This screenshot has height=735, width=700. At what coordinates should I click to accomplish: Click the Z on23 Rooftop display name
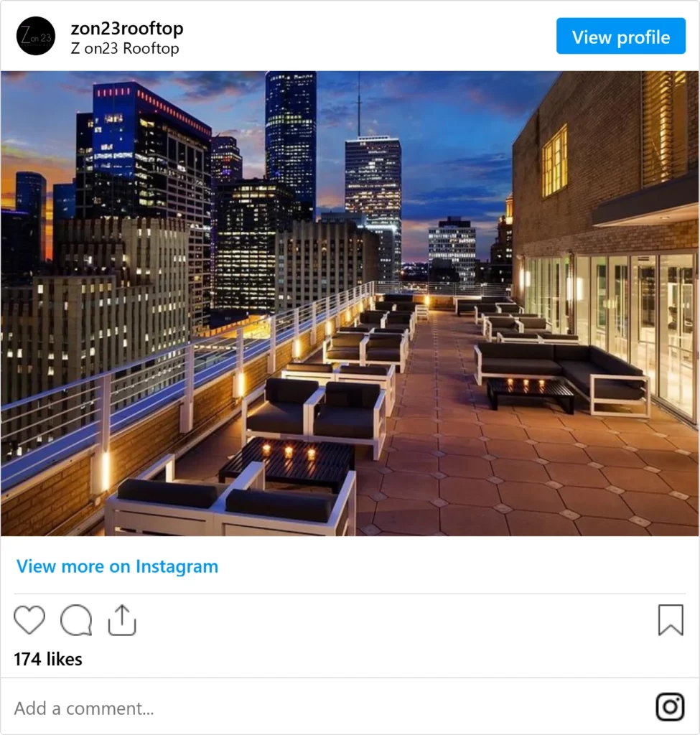125,48
